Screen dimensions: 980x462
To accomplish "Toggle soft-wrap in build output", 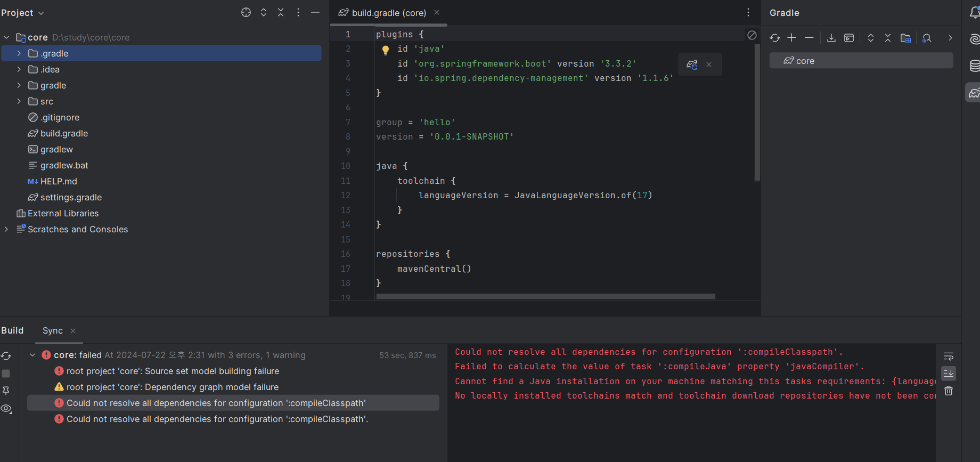I will point(949,356).
